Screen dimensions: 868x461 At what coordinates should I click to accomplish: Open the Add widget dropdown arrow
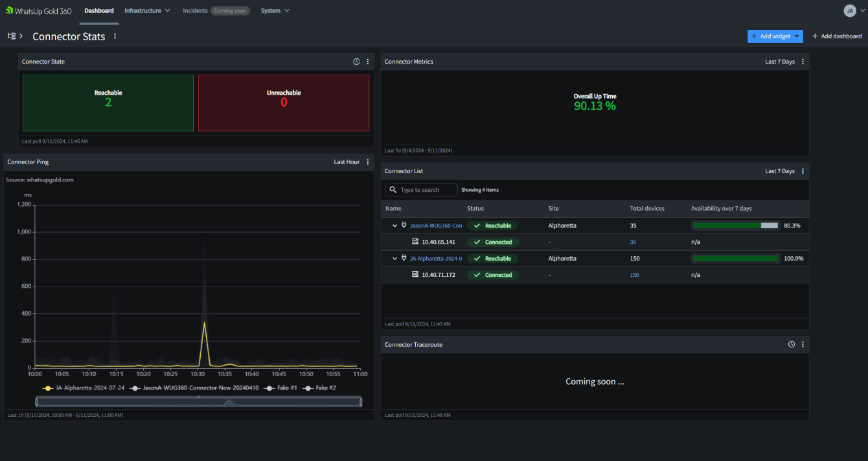(797, 36)
